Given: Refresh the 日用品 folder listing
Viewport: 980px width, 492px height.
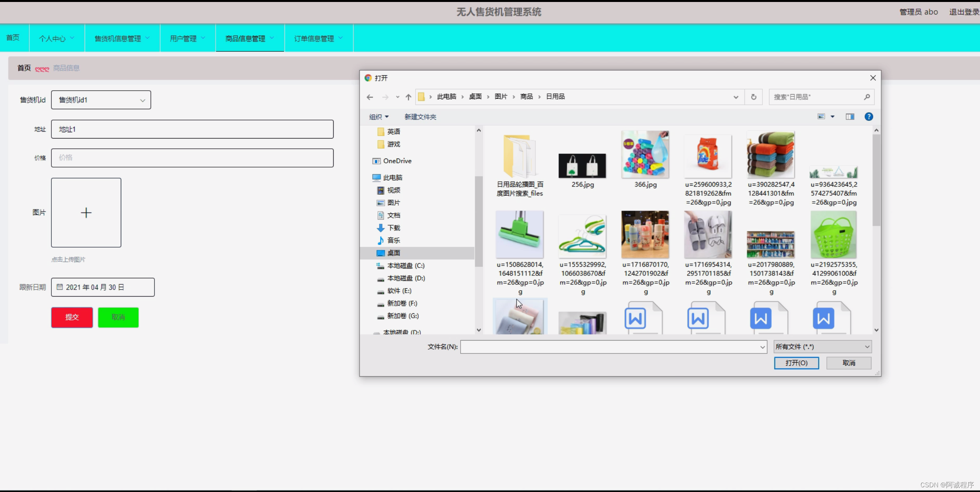Looking at the screenshot, I should 753,97.
